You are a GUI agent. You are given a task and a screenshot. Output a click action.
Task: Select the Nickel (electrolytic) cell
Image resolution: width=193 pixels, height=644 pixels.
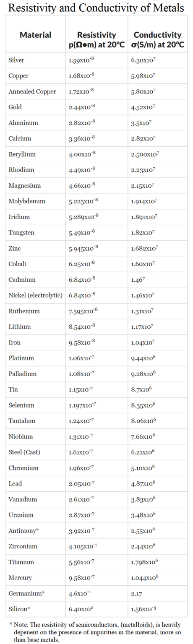tap(36, 296)
